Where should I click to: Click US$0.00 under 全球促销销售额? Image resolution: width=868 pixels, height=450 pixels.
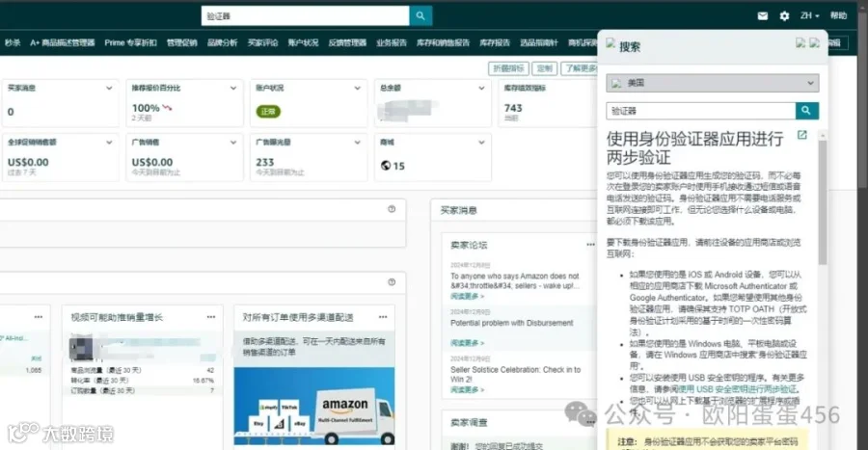click(x=28, y=162)
